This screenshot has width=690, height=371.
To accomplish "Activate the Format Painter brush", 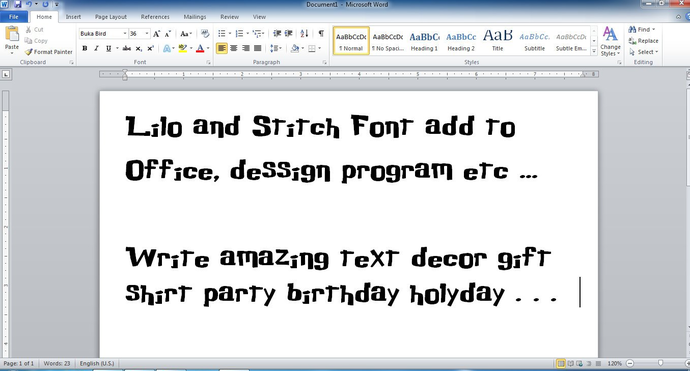I will (29, 52).
